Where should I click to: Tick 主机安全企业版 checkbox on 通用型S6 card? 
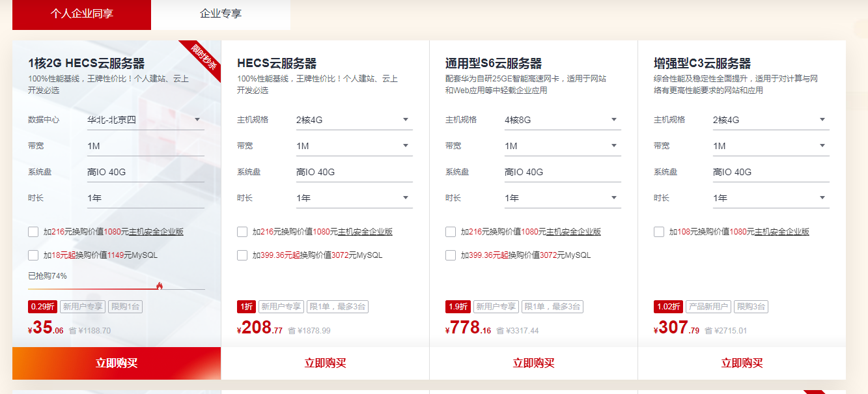click(x=451, y=232)
